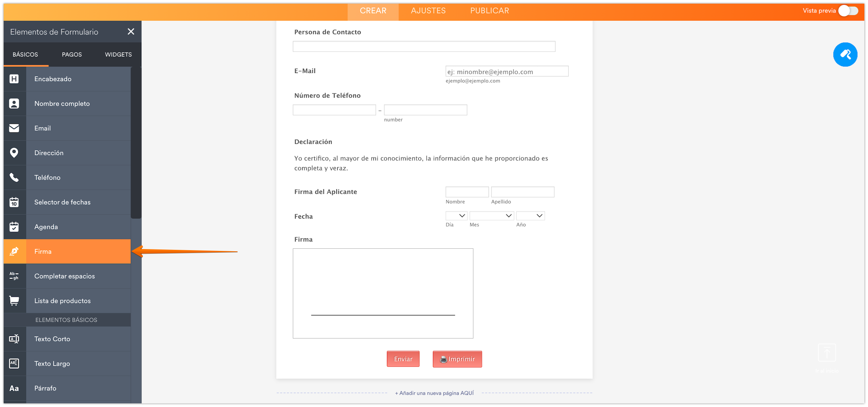Open the Año dropdown

(x=530, y=216)
